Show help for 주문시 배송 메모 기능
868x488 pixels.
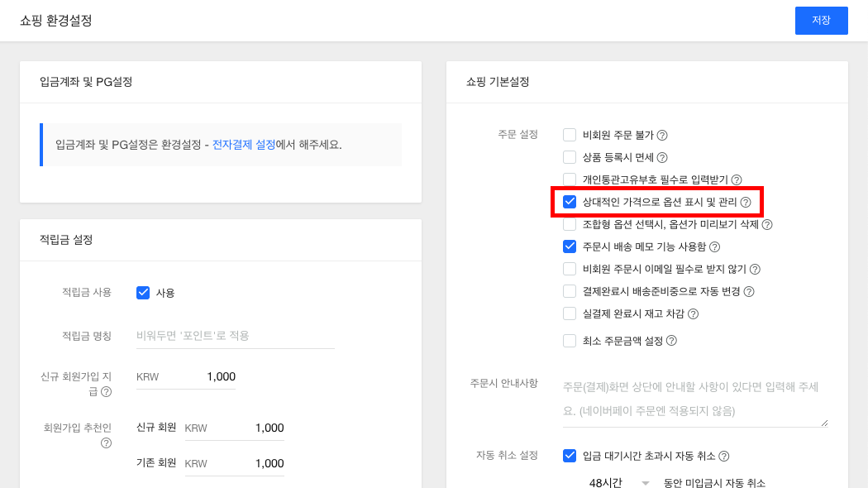[715, 247]
